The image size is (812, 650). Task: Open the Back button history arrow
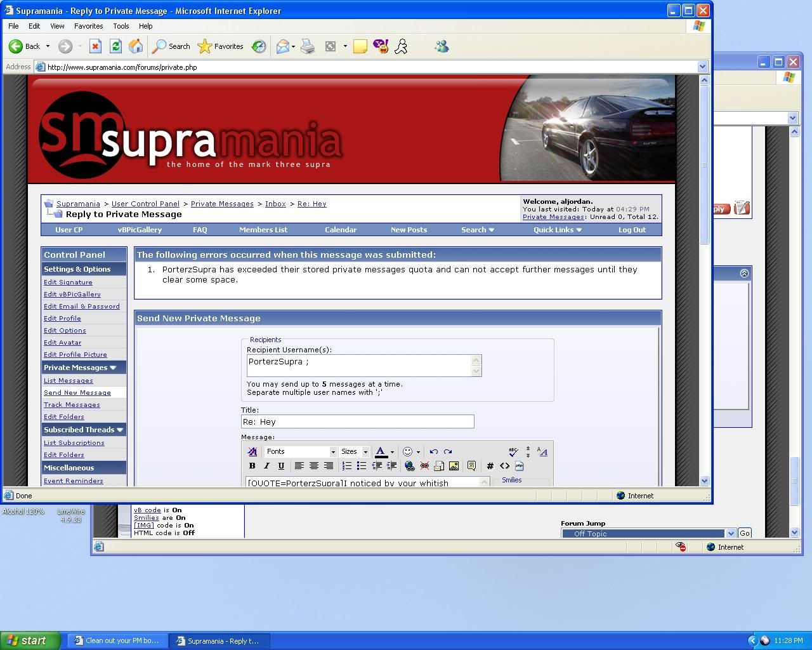coord(48,46)
